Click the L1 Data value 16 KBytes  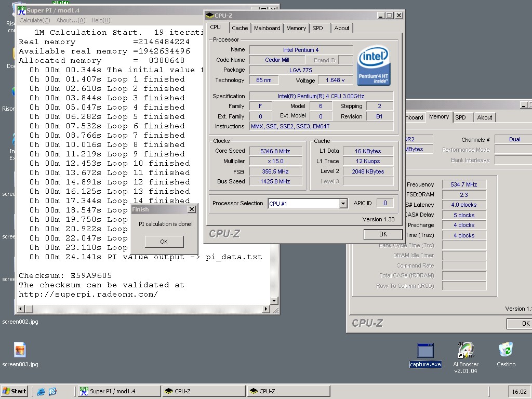[x=368, y=151]
